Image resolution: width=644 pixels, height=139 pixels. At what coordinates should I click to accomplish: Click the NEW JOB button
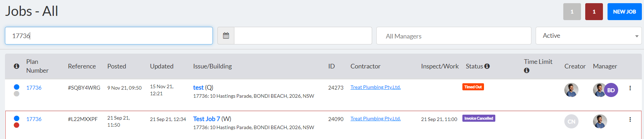point(625,12)
